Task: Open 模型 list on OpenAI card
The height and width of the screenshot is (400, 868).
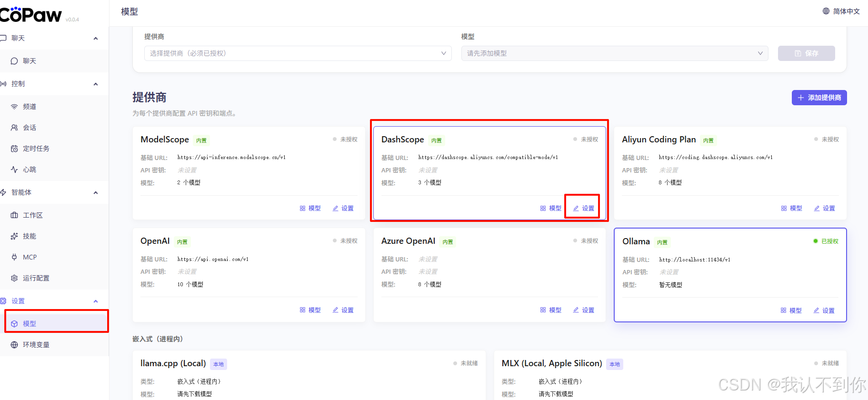Action: (x=310, y=310)
